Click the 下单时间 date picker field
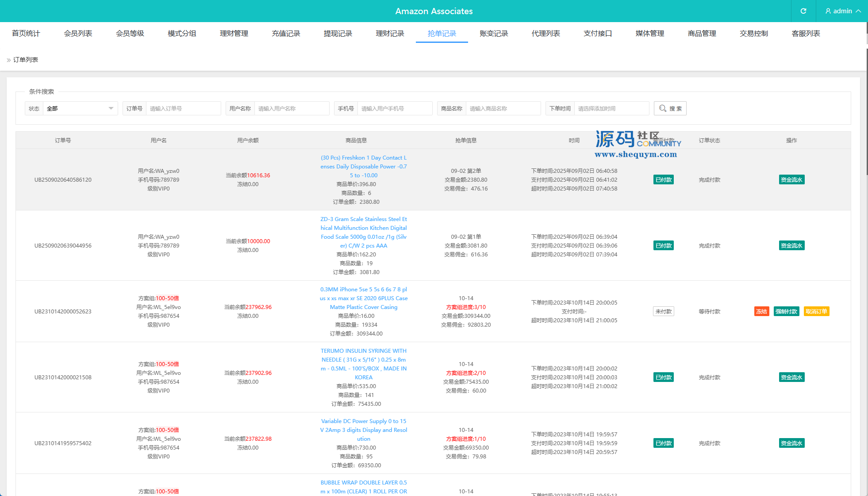The height and width of the screenshot is (496, 868). tap(611, 108)
